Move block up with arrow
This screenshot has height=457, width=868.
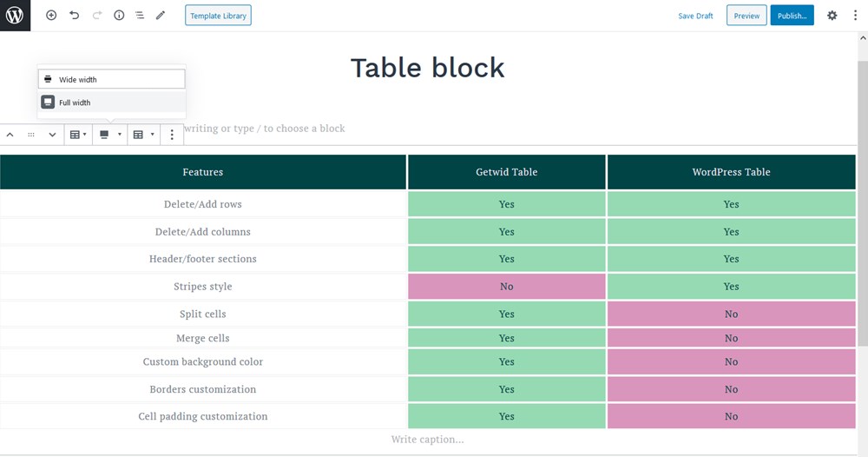10,135
